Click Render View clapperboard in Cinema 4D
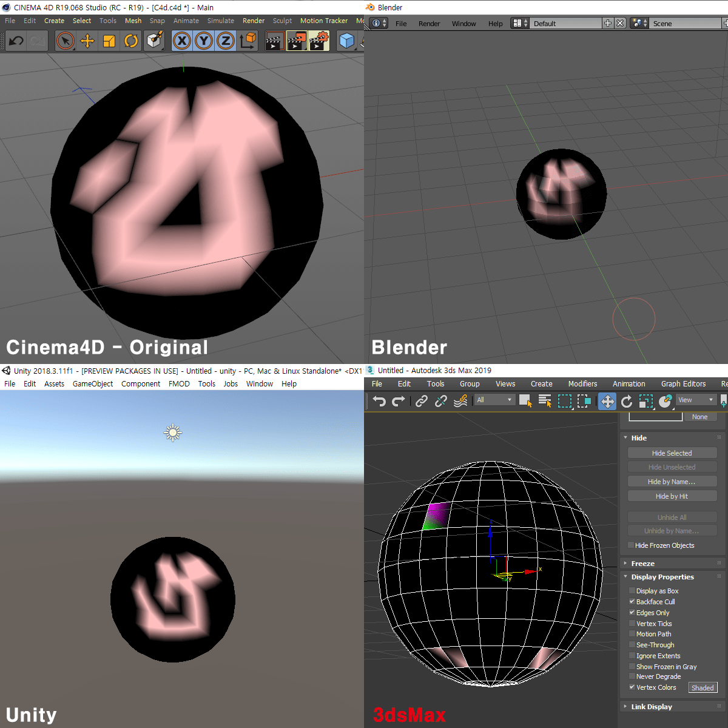This screenshot has width=728, height=728. pyautogui.click(x=275, y=41)
